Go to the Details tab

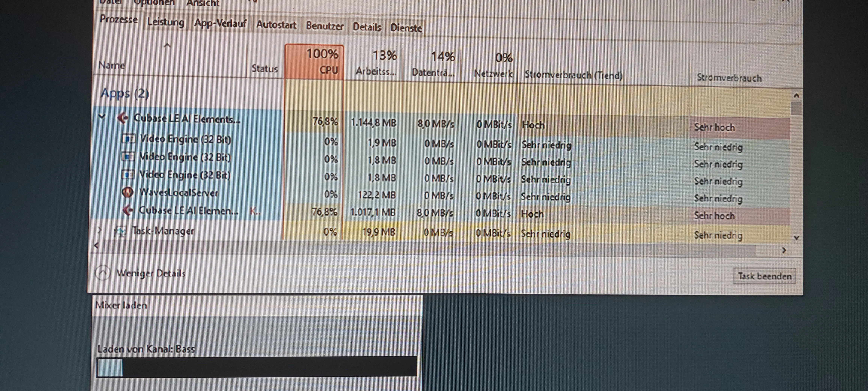pos(367,27)
